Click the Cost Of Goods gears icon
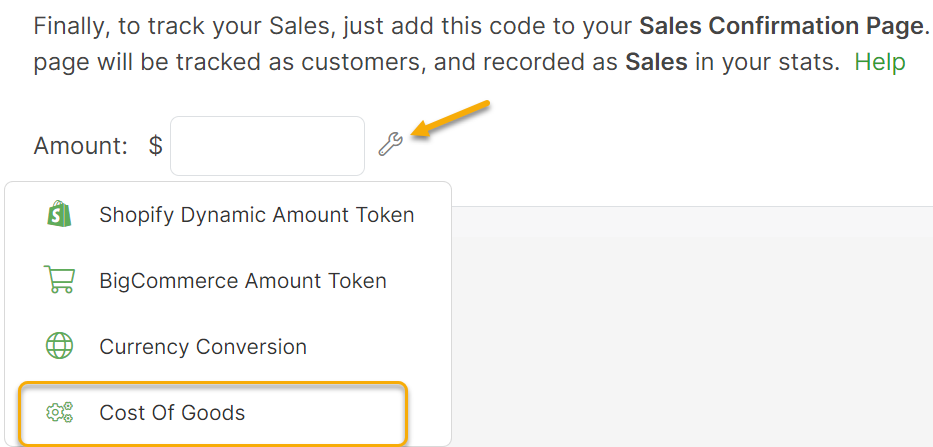This screenshot has width=933, height=447. [60, 412]
